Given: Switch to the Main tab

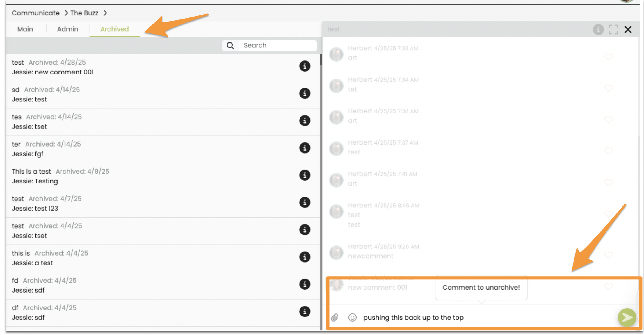Looking at the screenshot, I should [x=25, y=29].
